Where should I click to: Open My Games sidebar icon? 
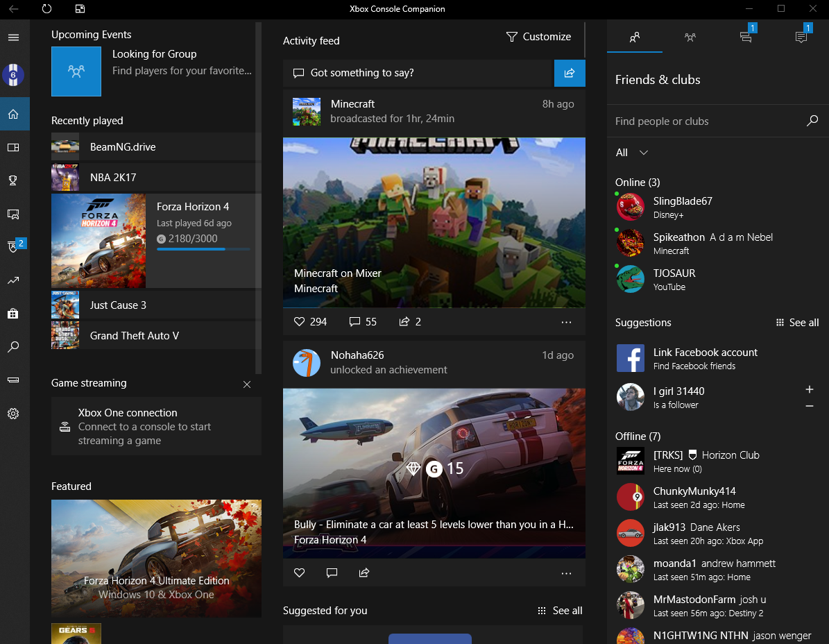point(14,148)
